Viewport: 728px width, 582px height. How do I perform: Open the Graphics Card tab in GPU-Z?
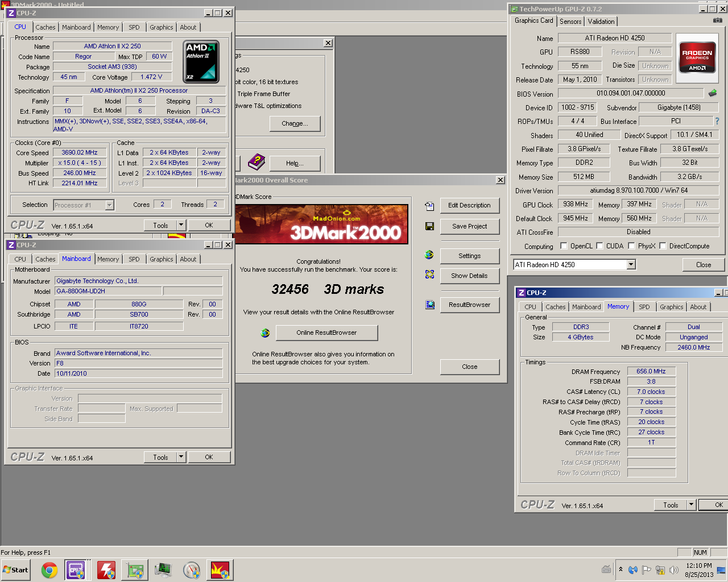(x=533, y=20)
